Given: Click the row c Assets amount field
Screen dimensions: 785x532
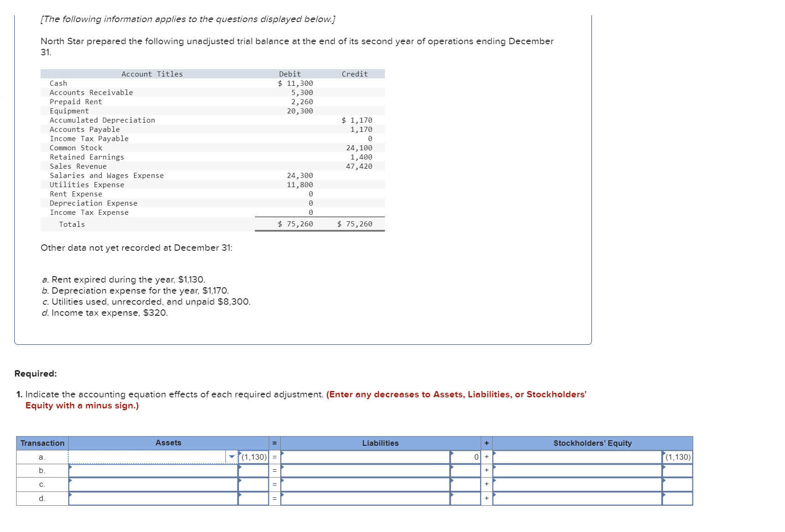Looking at the screenshot, I should (254, 485).
